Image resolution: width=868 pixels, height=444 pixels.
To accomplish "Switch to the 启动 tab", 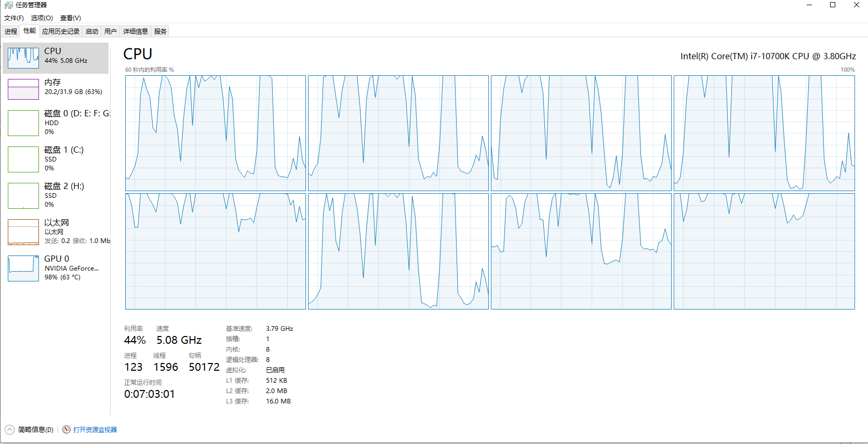I will pyautogui.click(x=92, y=32).
